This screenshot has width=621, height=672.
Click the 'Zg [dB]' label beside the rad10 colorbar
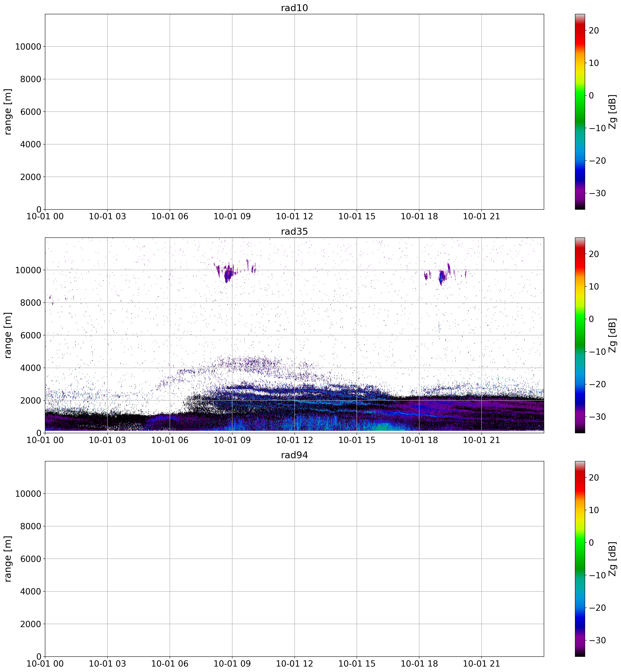[613, 112]
